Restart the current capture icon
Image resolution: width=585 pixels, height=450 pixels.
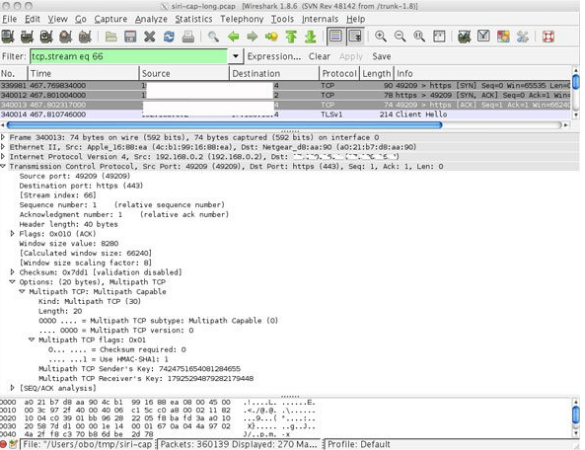click(85, 37)
